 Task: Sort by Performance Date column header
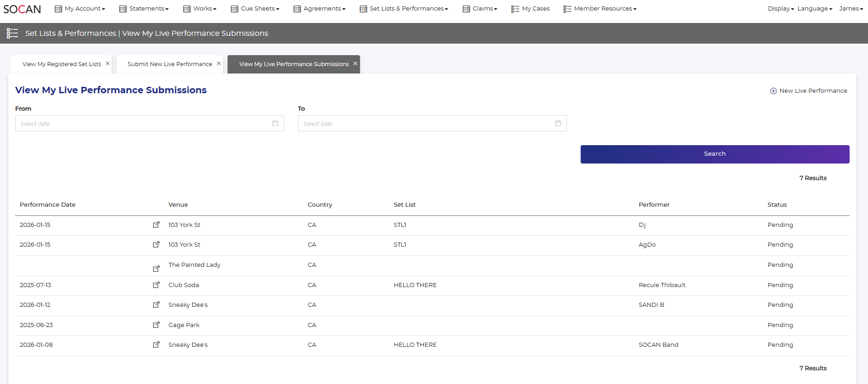[47, 205]
